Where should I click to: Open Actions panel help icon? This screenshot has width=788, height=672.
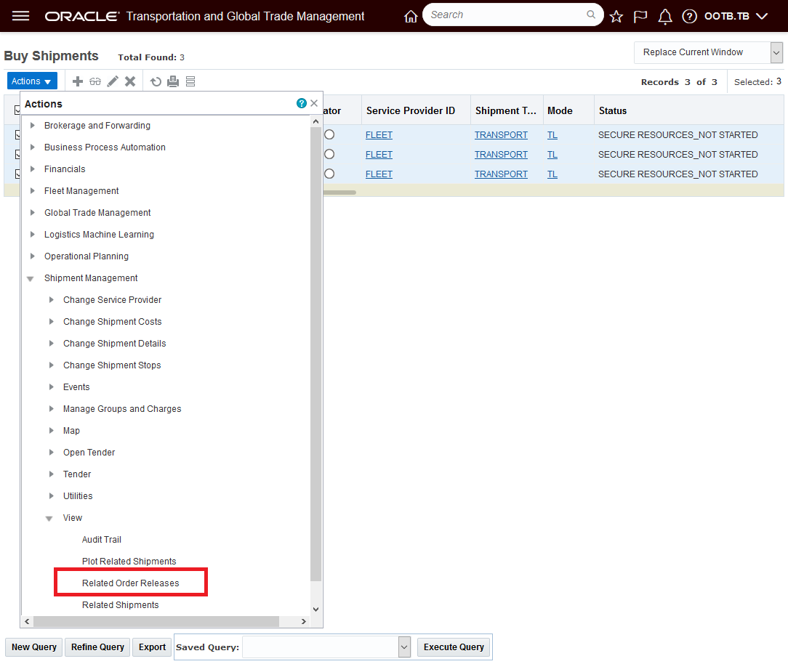tap(302, 103)
